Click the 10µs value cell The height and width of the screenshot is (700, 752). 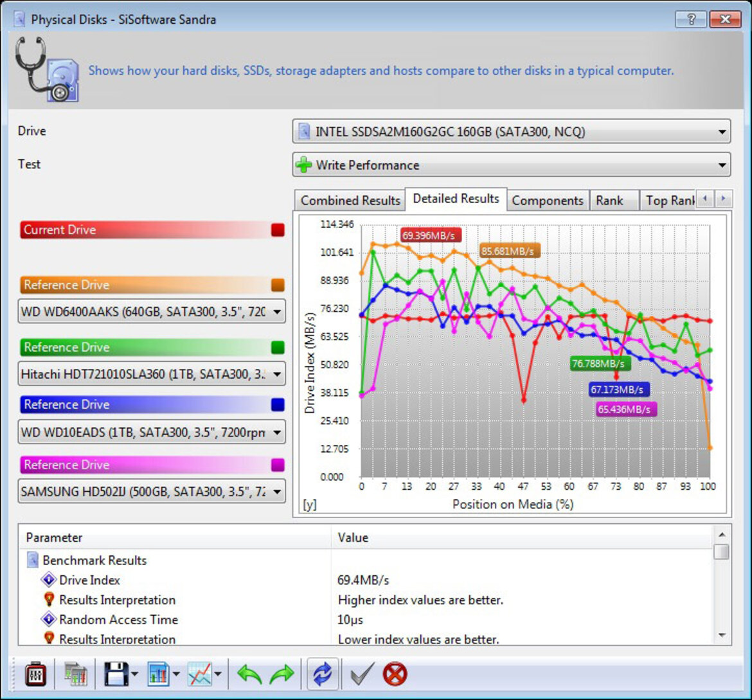[350, 620]
